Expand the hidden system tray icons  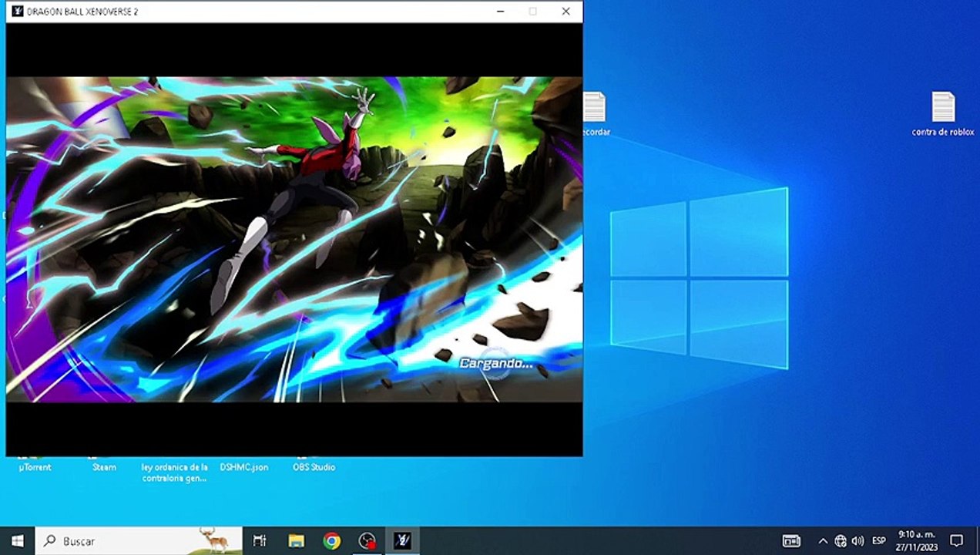823,541
